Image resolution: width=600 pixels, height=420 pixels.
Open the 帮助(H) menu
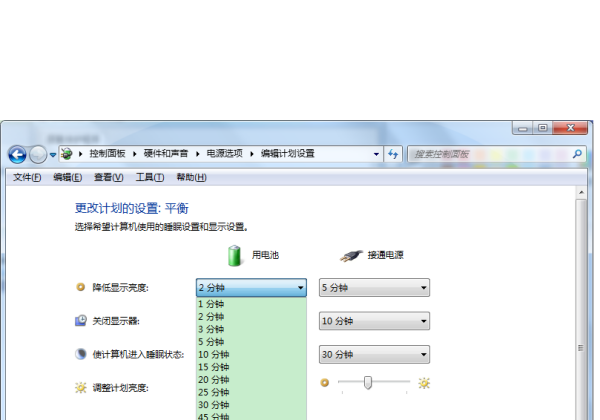(x=191, y=177)
